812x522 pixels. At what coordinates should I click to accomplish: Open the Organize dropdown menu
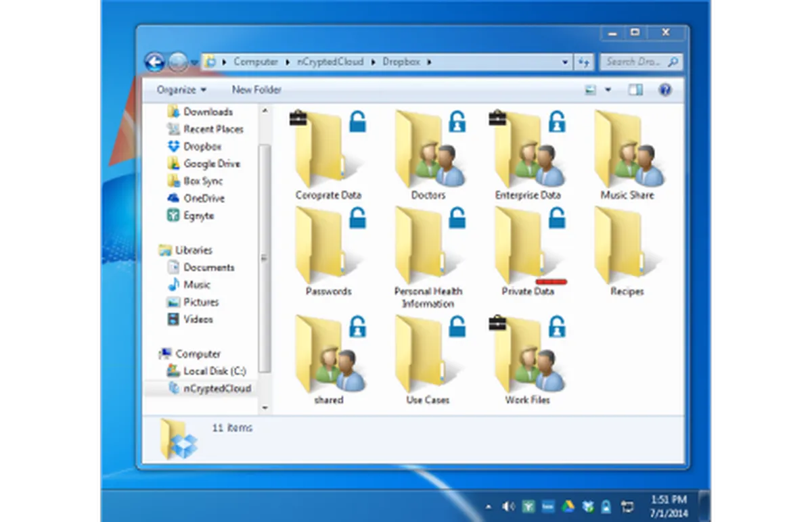181,90
